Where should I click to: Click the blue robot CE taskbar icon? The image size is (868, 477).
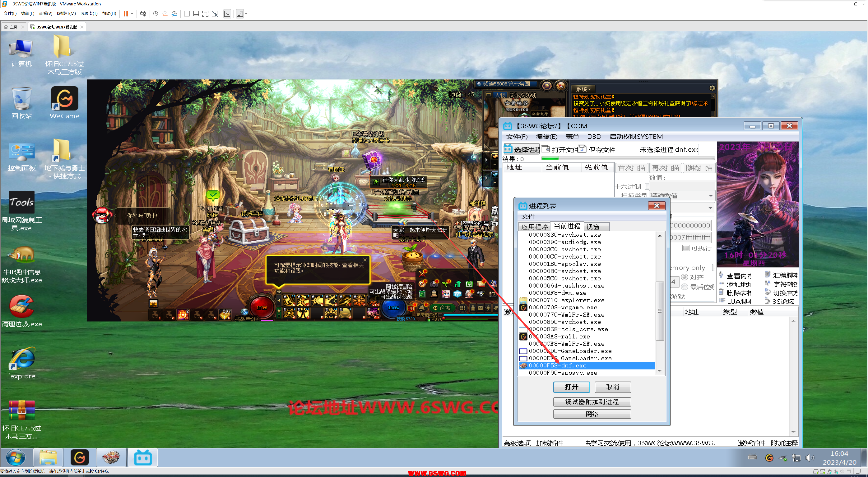[143, 458]
